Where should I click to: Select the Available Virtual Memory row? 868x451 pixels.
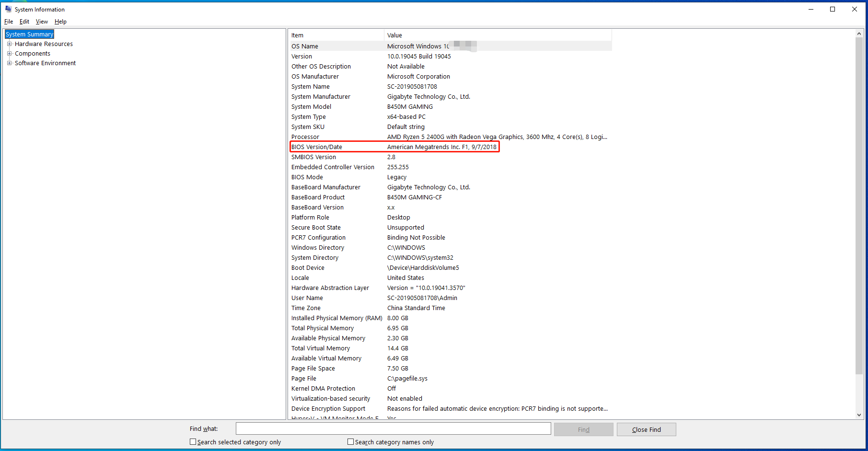click(x=450, y=358)
